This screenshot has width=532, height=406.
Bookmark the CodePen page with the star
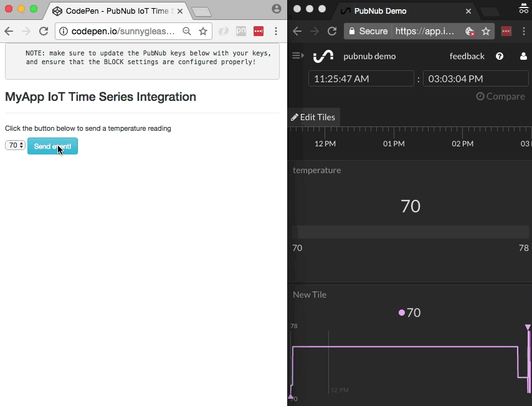pyautogui.click(x=203, y=31)
